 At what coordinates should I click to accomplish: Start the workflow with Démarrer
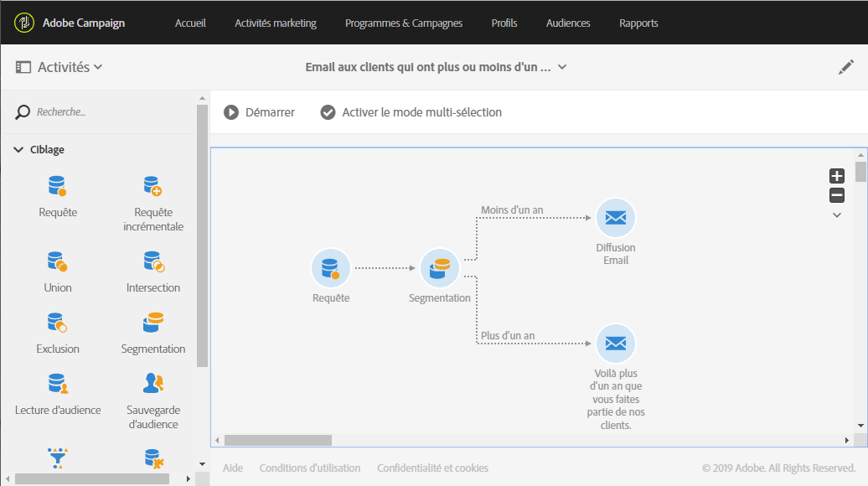pos(260,112)
